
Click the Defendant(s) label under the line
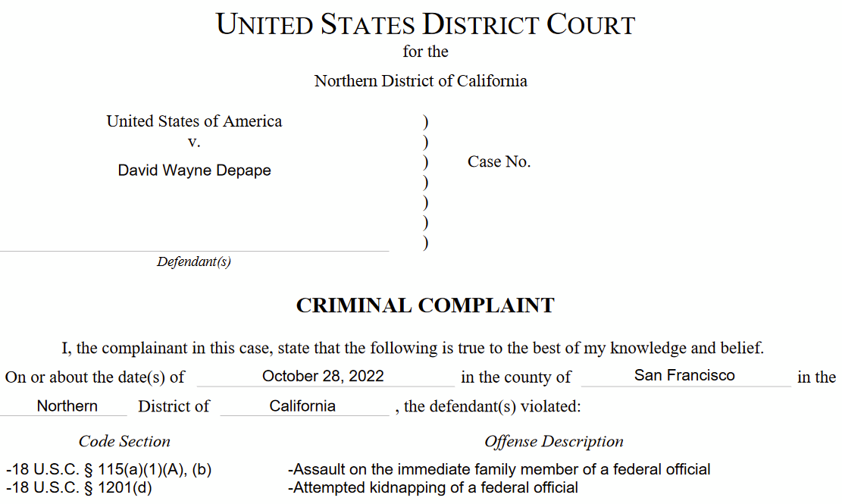[194, 262]
